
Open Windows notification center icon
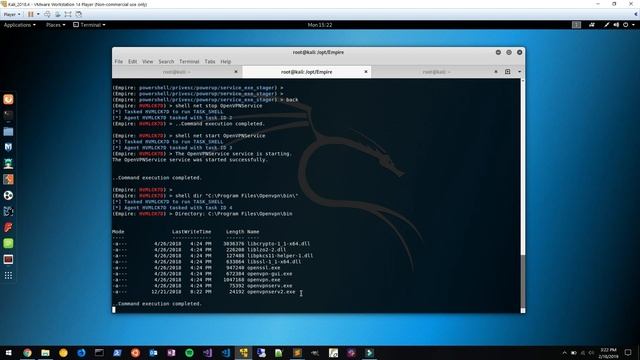(x=628, y=353)
